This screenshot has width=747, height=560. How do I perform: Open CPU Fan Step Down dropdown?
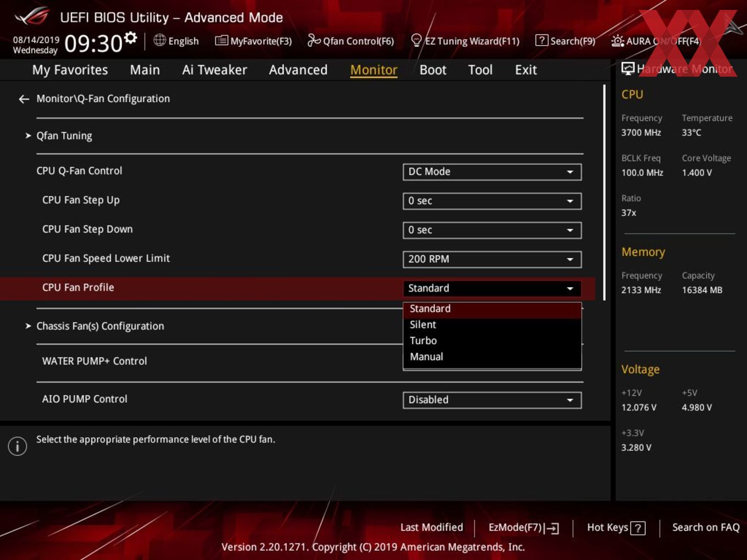(x=492, y=230)
